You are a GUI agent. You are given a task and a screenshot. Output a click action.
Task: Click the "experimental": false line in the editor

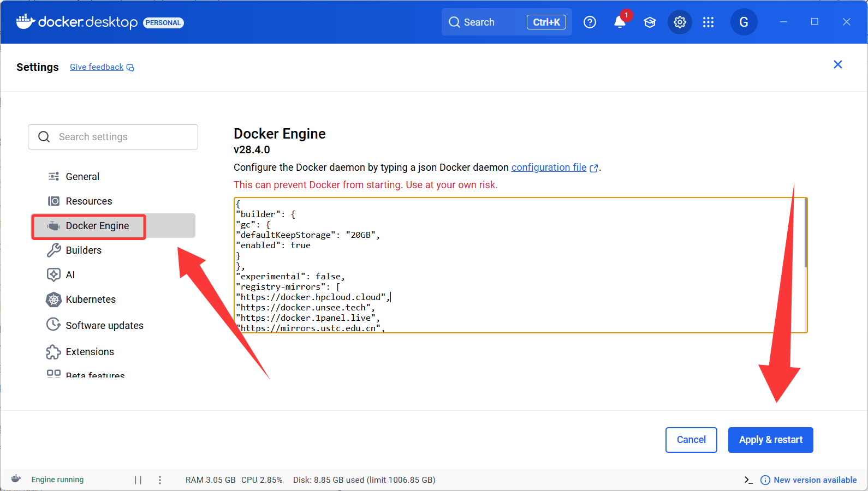tap(290, 277)
